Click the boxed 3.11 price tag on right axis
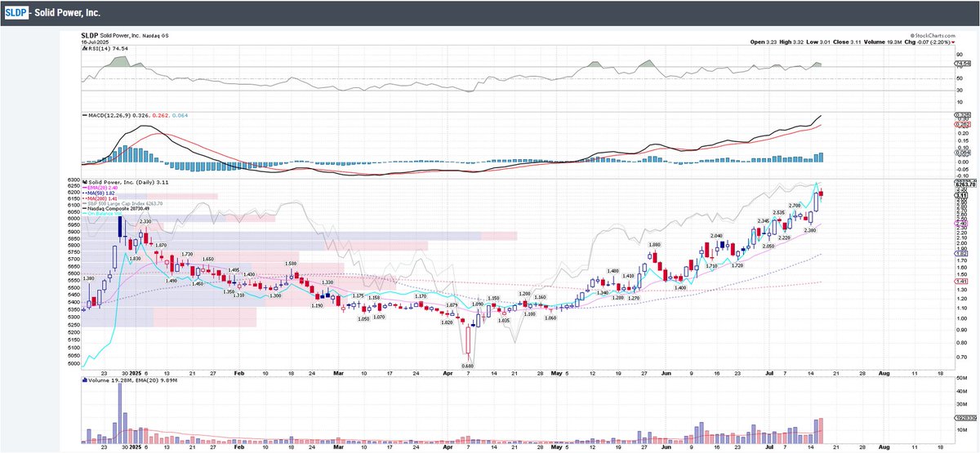 [x=962, y=196]
